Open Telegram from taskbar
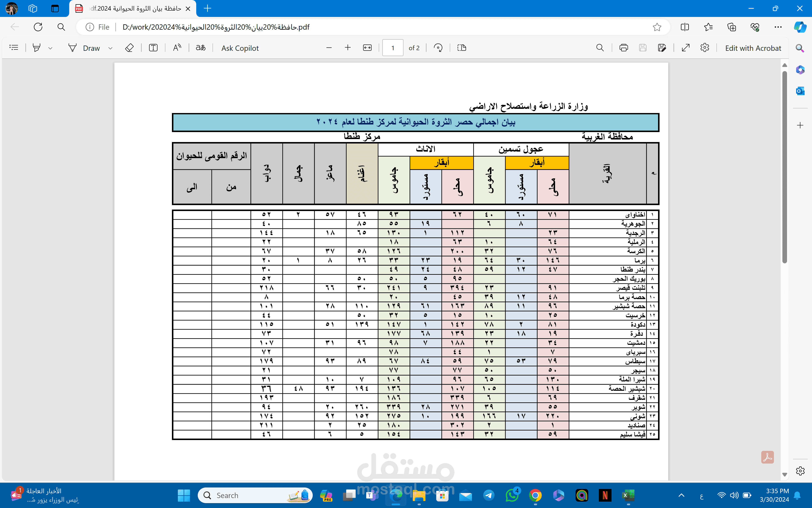Viewport: 812px width, 508px height. point(489,495)
